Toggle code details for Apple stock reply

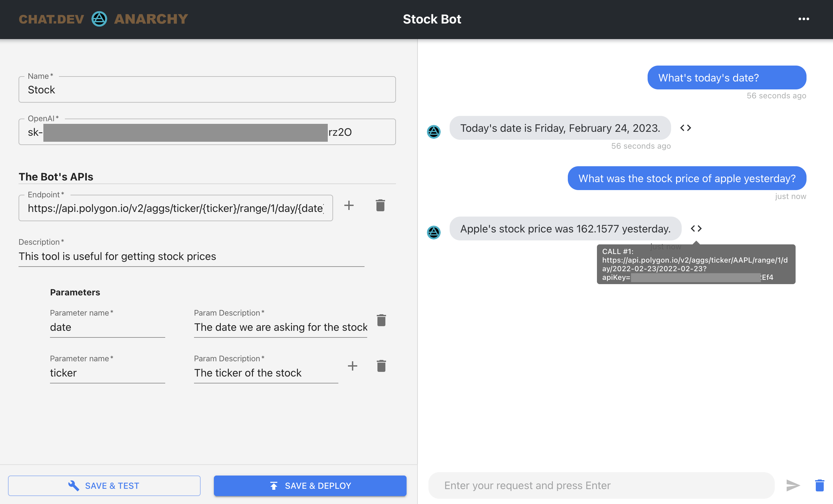(696, 229)
